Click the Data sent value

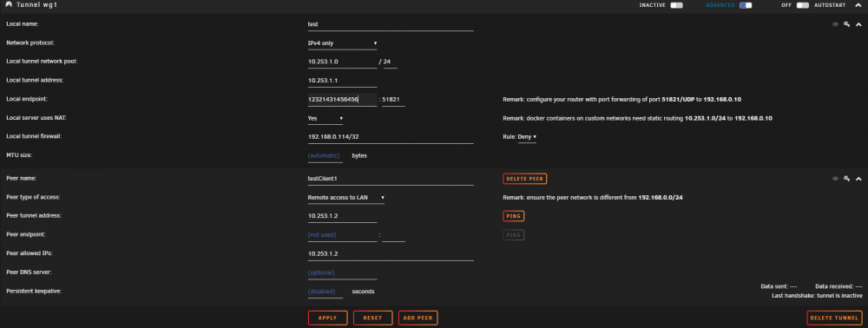tap(792, 286)
